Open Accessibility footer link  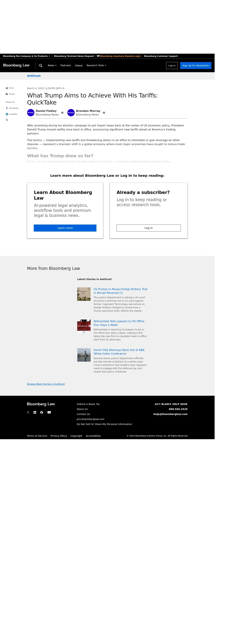93,436
